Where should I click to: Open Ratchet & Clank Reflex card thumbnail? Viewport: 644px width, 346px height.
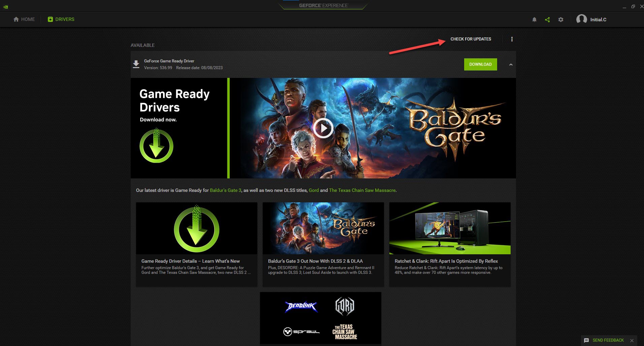(450, 228)
